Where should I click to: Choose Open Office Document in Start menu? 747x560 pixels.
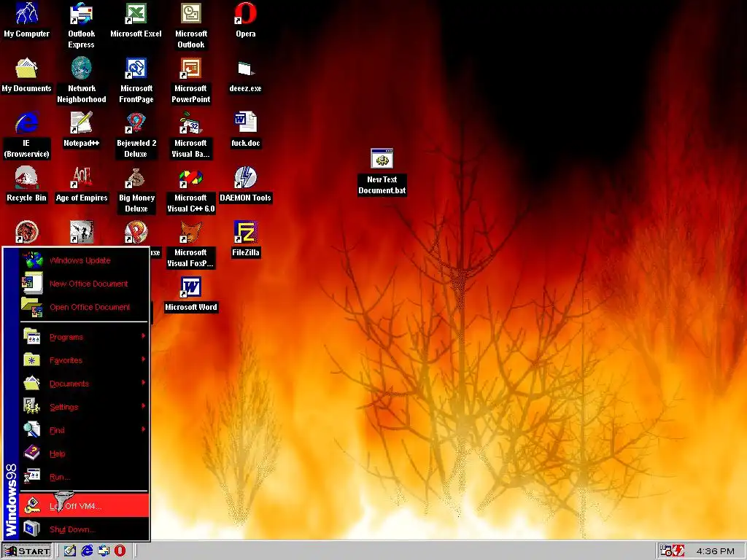pos(84,307)
